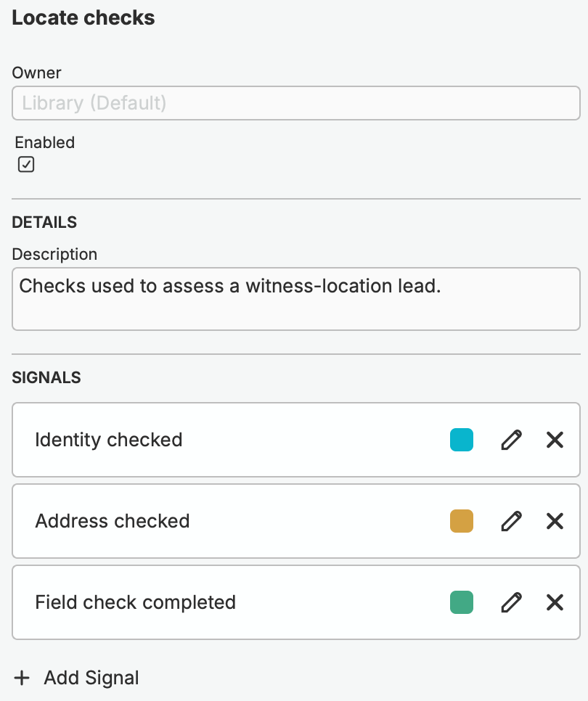The width and height of the screenshot is (588, 701).
Task: Select the Identity checked signal label
Action: pyautogui.click(x=109, y=440)
